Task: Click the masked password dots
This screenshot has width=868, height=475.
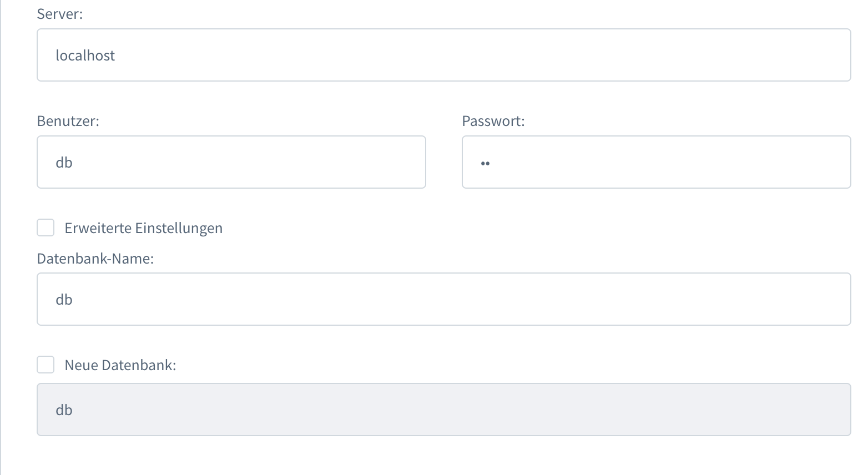Action: pos(486,163)
